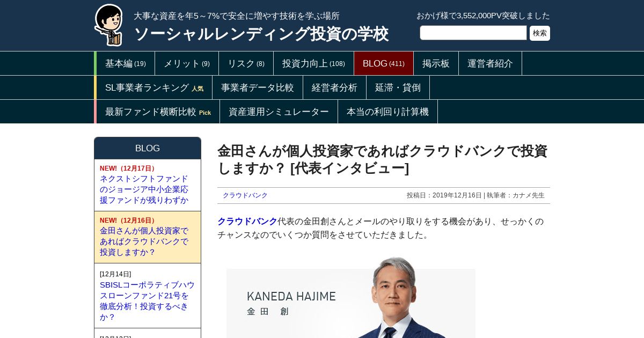Open SBISLコーポラティブハウスローンファンド21号 post
This screenshot has width=644, height=338.
[148, 296]
